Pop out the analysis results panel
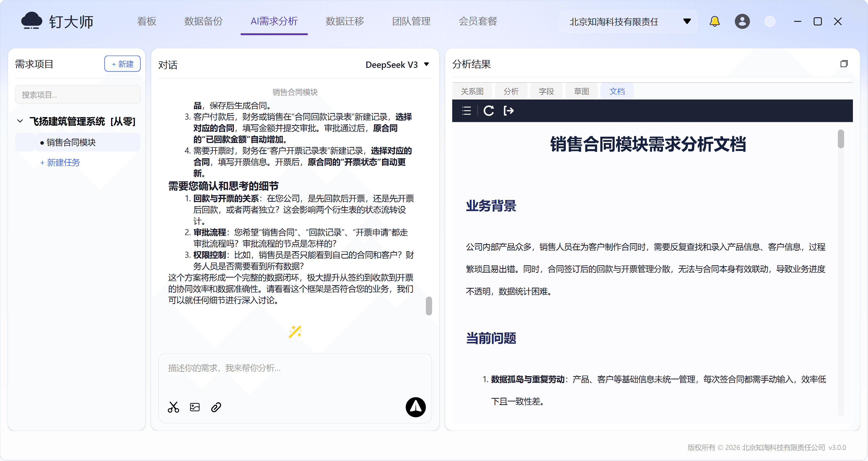The image size is (868, 461). coord(844,64)
